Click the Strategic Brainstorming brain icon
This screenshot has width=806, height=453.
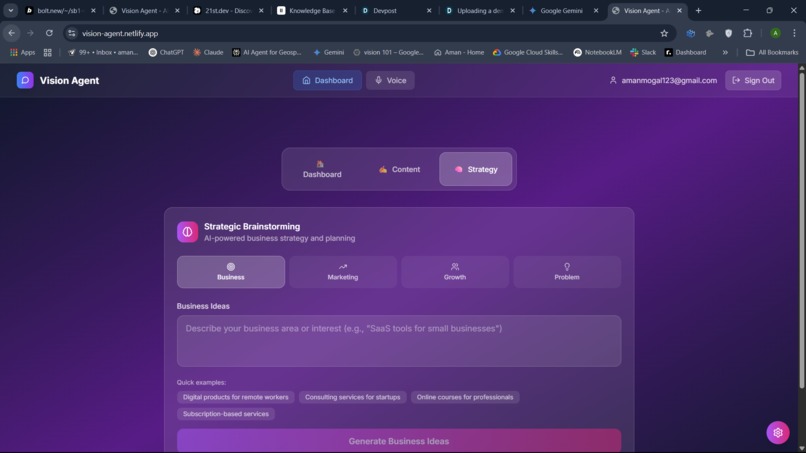point(188,232)
